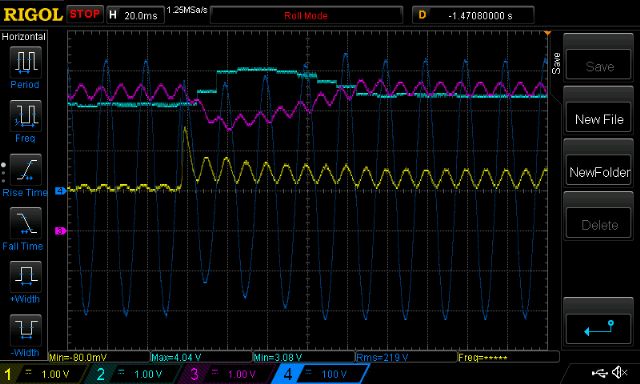Screen dimensions: 640x384
Task: Select the channel 2 label at 1.00 V
Action: (135, 374)
